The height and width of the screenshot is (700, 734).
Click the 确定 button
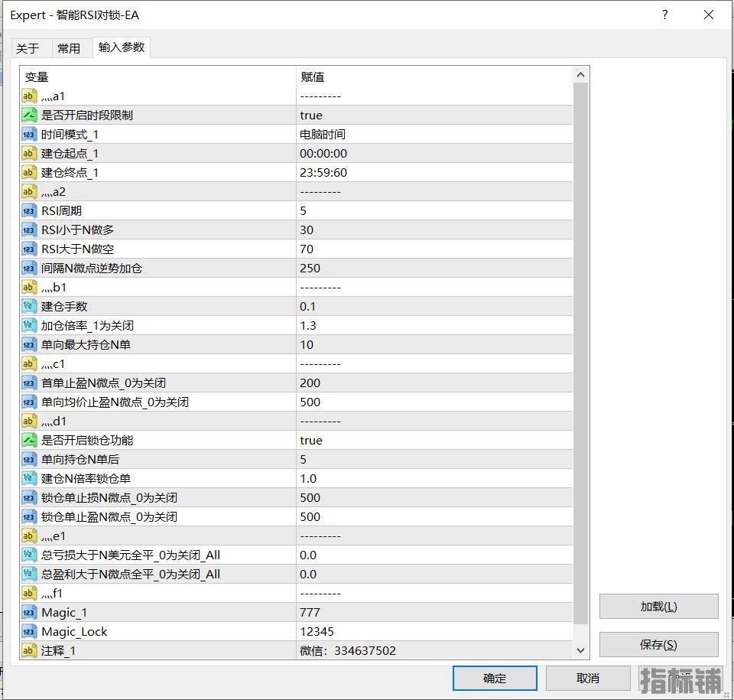(495, 678)
